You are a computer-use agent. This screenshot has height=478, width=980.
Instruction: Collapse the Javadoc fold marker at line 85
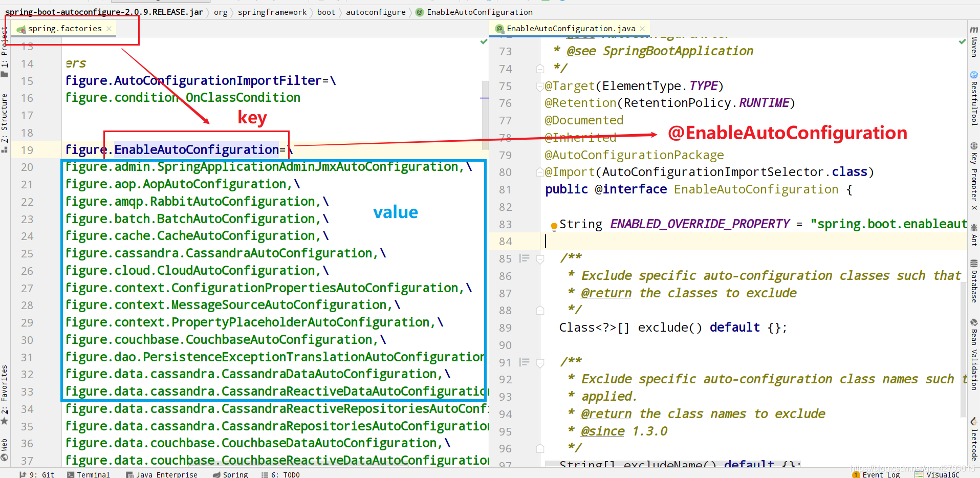point(540,259)
